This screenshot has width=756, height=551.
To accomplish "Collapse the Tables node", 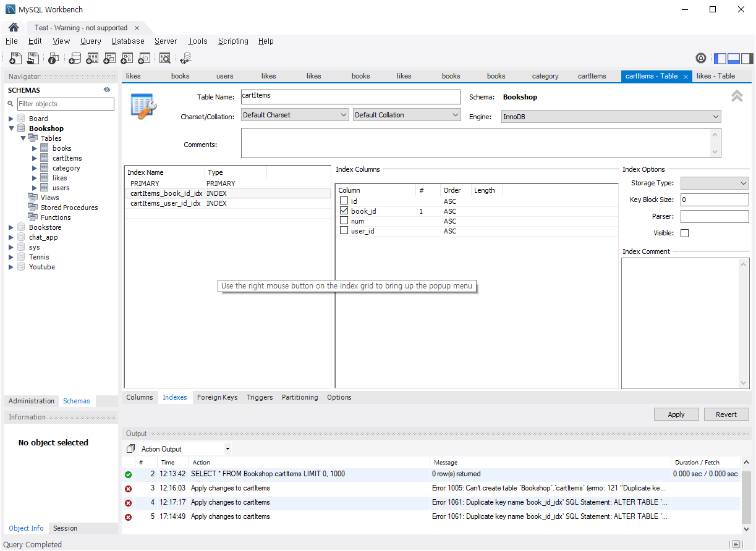I will pyautogui.click(x=23, y=138).
